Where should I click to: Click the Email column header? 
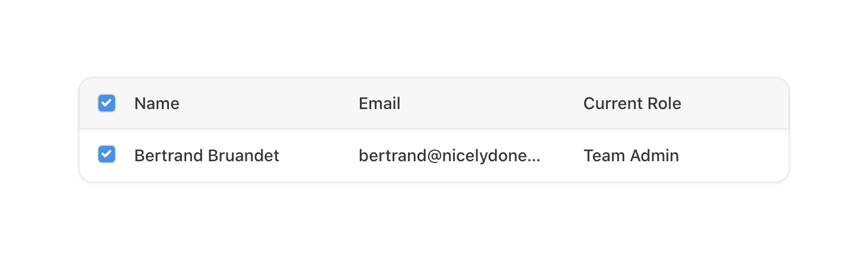379,104
